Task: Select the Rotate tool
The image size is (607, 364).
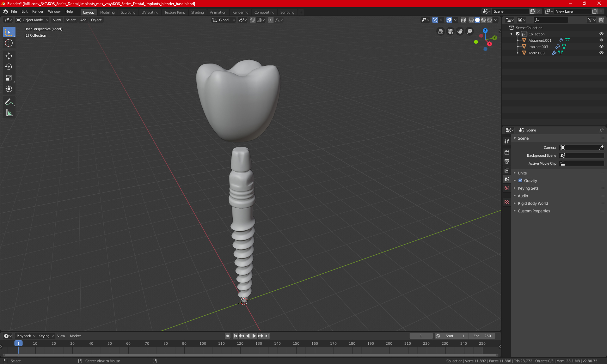Action: pyautogui.click(x=9, y=67)
